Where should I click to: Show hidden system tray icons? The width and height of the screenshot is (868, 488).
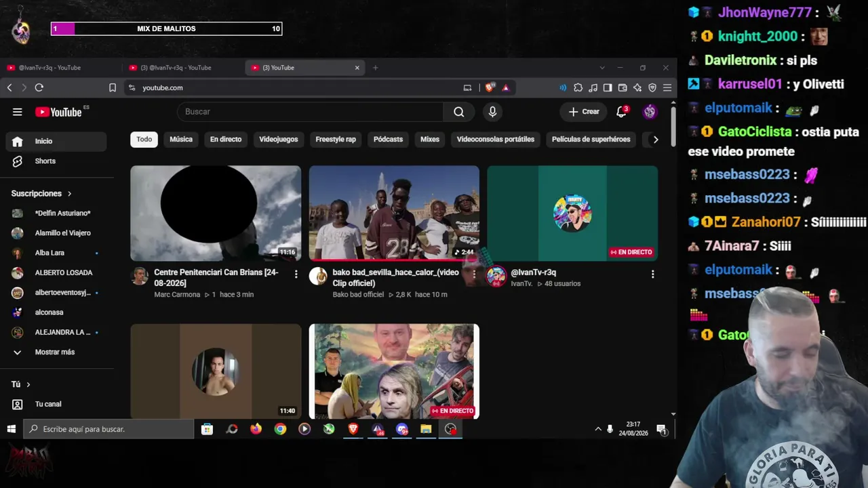point(598,429)
